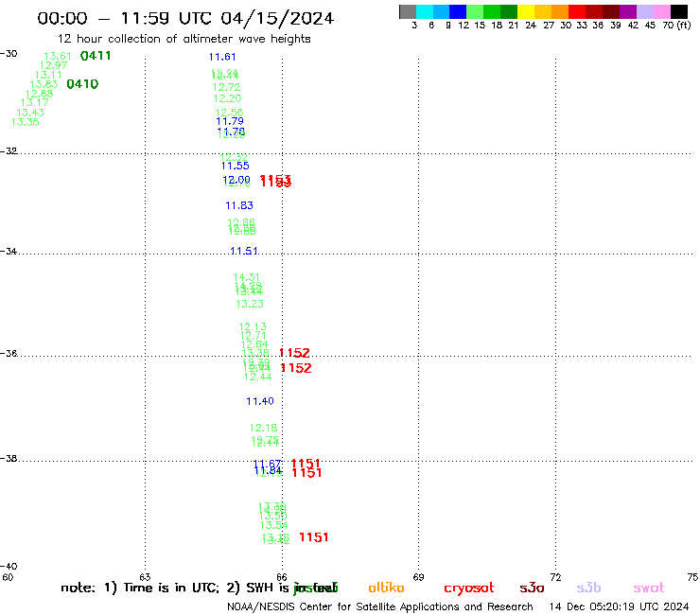Click the wave height value '13.83'
The width and height of the screenshot is (700, 615).
(44, 84)
